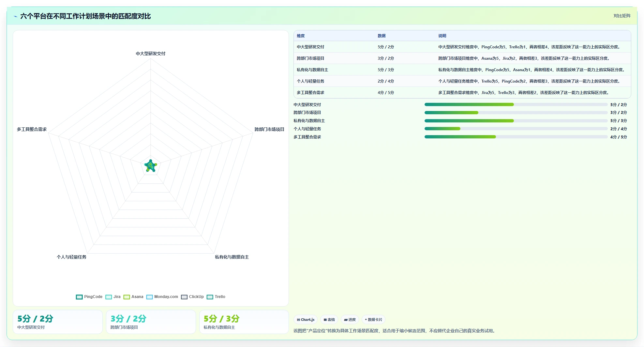Screen dimensions: 644x347
Task: Open the 5分 / 3分 私有化与数据自主 card
Action: 244,322
